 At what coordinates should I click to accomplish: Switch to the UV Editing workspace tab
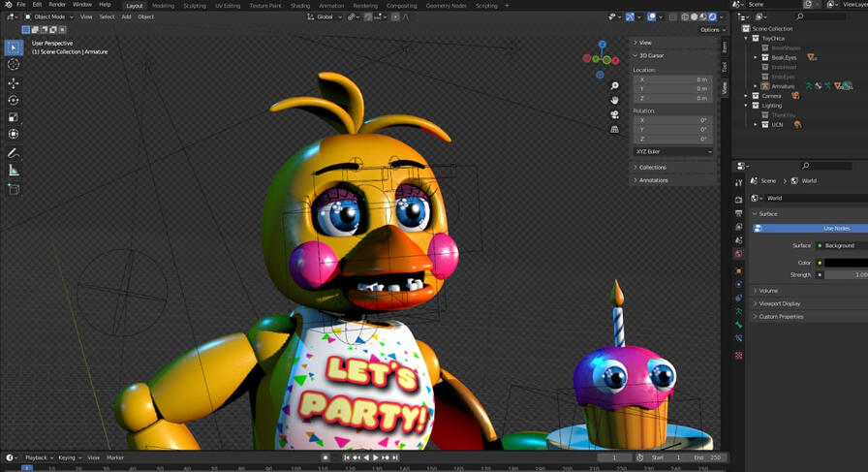coord(228,6)
